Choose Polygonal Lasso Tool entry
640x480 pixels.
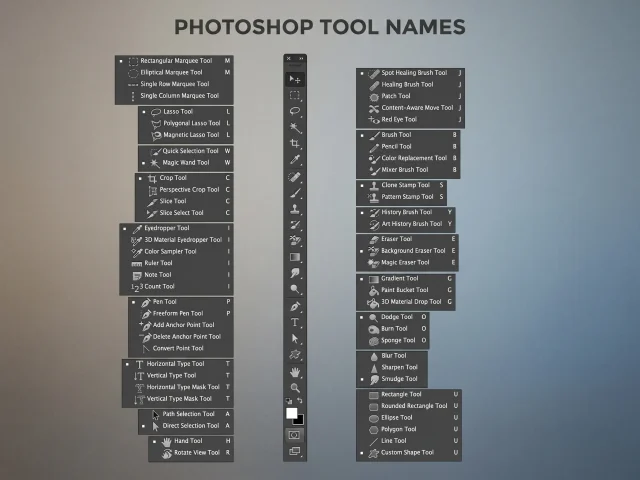pos(186,123)
